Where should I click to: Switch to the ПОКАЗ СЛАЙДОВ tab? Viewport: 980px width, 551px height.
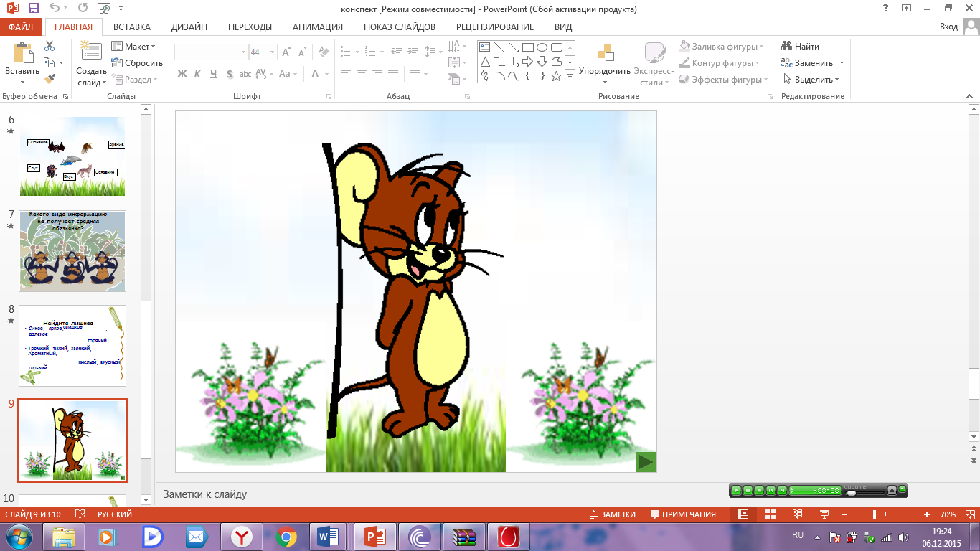pyautogui.click(x=400, y=27)
